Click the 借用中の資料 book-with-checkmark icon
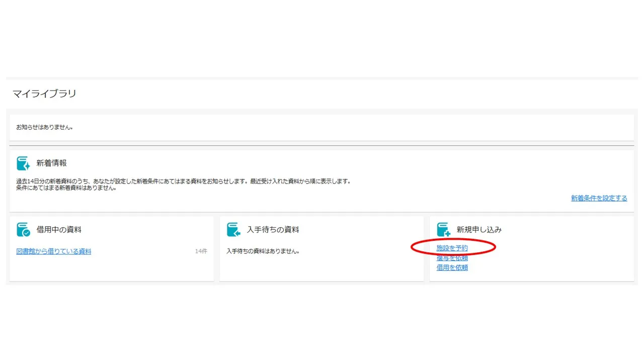The height and width of the screenshot is (362, 644). click(23, 230)
